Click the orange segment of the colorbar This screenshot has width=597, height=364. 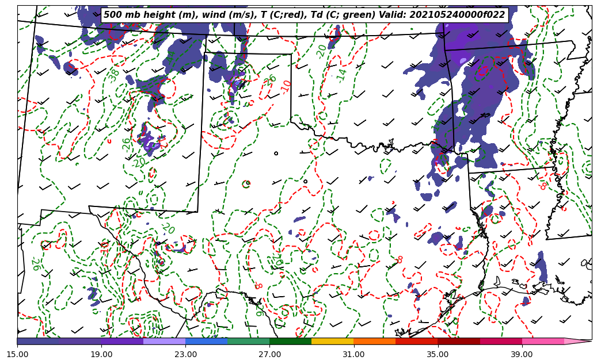(374, 341)
